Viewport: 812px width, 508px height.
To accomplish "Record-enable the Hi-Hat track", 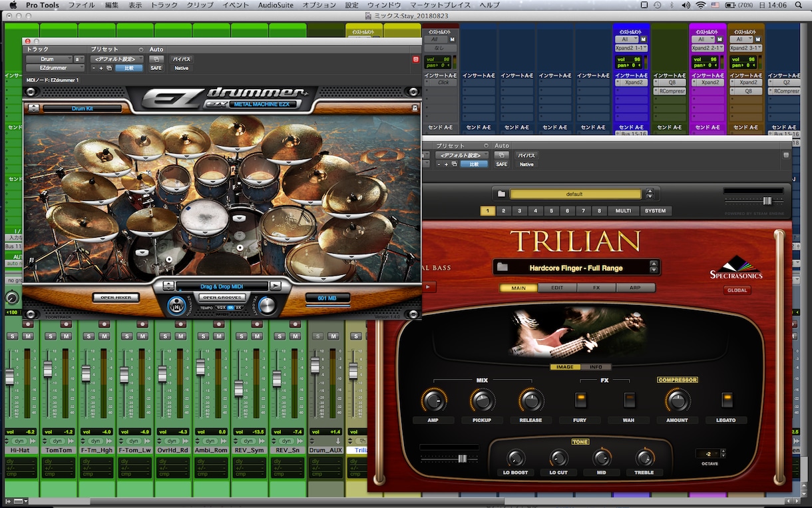I will [27, 324].
